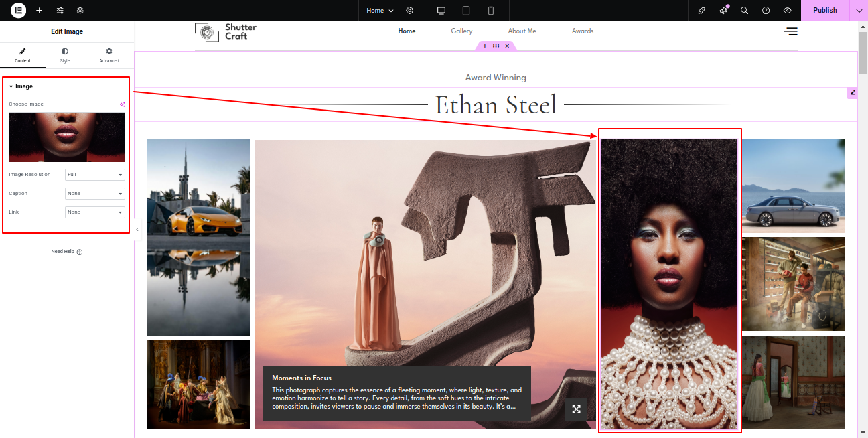Switch to the Content tab
Screen dimensions: 868x438
tap(23, 55)
